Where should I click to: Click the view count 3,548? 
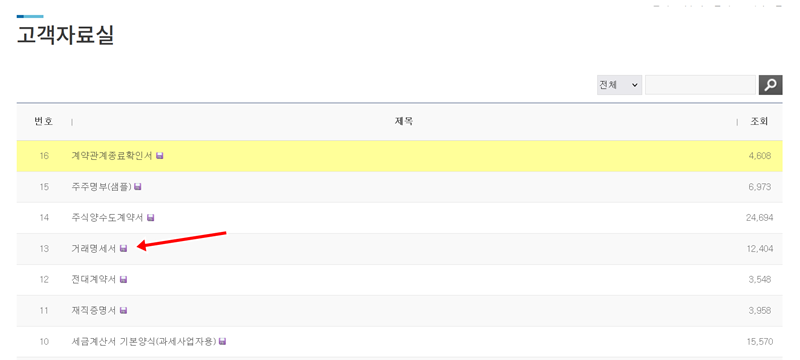coord(760,279)
